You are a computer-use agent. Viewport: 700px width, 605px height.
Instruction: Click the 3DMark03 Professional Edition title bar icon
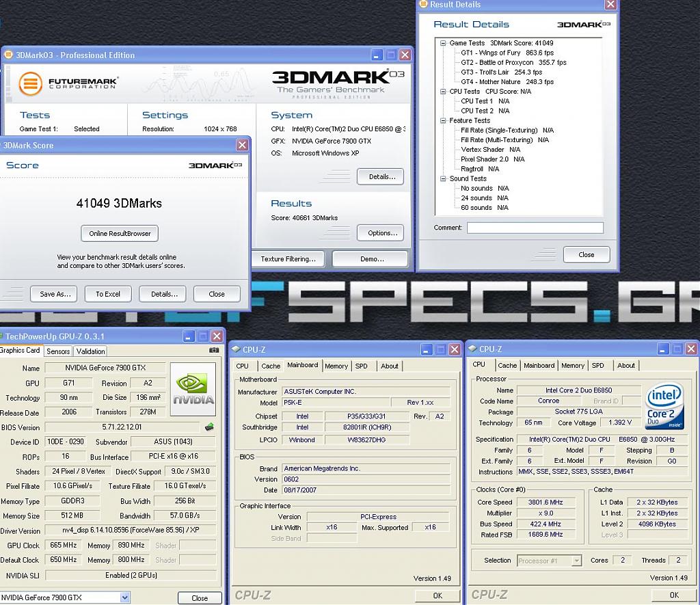(8, 55)
